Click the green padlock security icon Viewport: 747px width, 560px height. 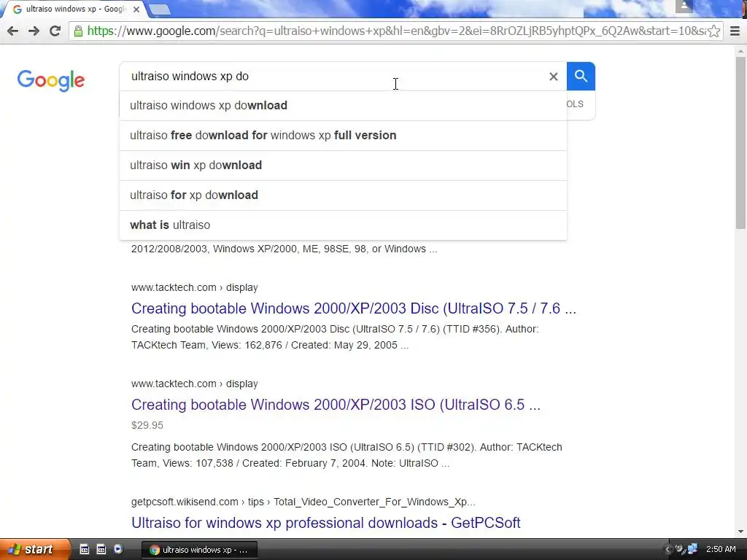click(78, 31)
